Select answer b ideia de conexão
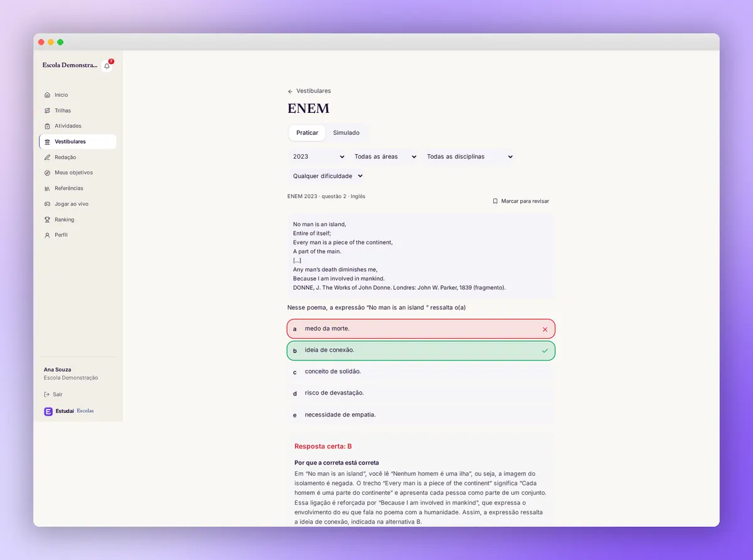Image resolution: width=753 pixels, height=560 pixels. [x=421, y=351]
